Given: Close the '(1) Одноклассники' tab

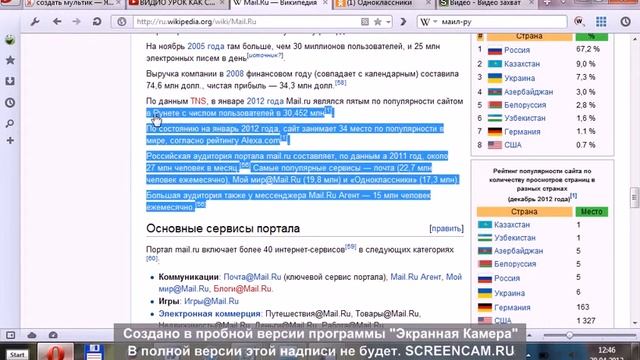Looking at the screenshot, I should (428, 3).
